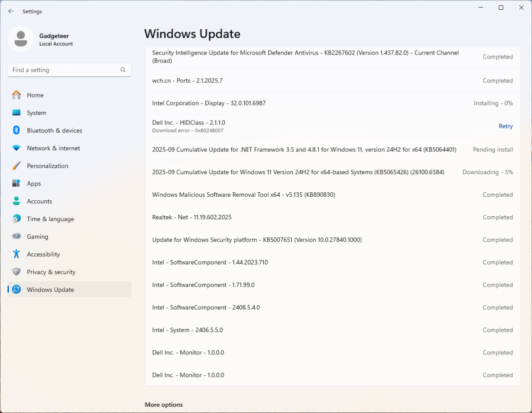Click the Privacy & security shield icon
Viewport: 532px width, 413px height.
tap(16, 272)
